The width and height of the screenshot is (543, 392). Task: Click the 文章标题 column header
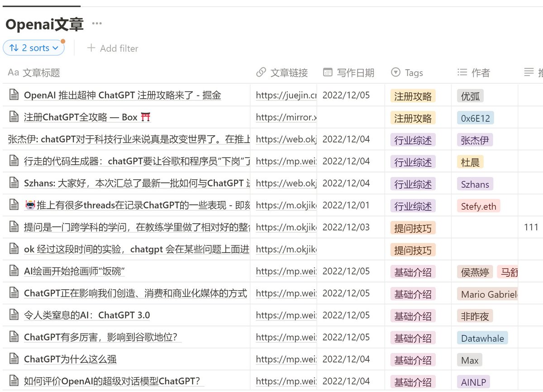(x=34, y=72)
